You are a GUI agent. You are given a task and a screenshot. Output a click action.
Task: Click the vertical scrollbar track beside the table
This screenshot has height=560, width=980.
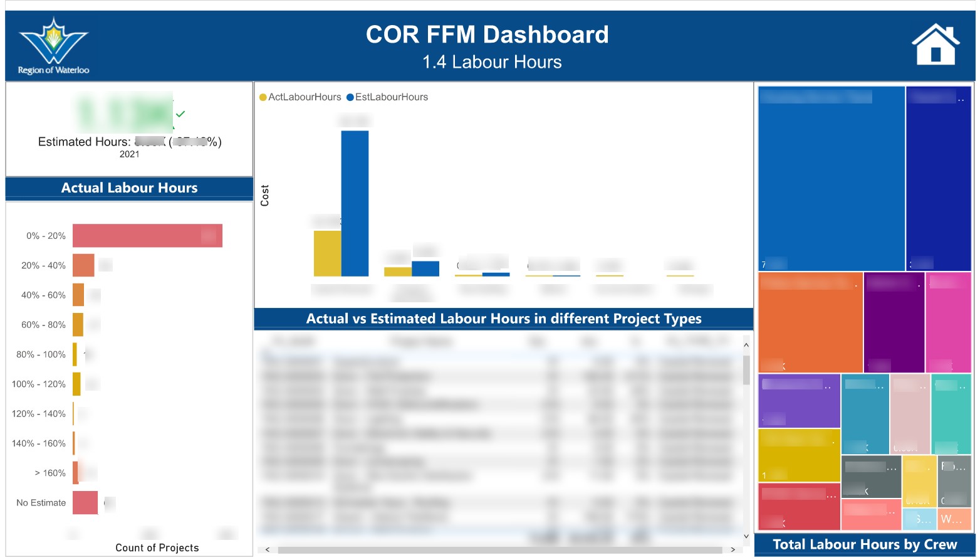(746, 439)
